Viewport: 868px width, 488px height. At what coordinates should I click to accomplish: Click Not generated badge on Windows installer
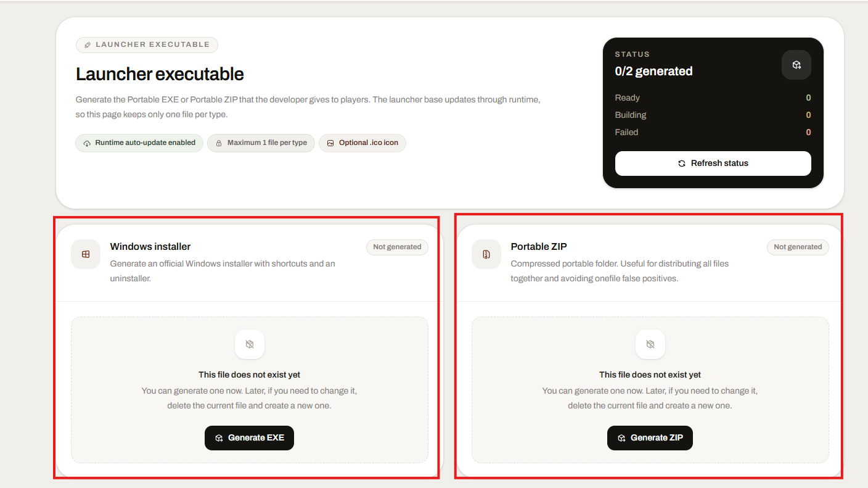coord(397,247)
